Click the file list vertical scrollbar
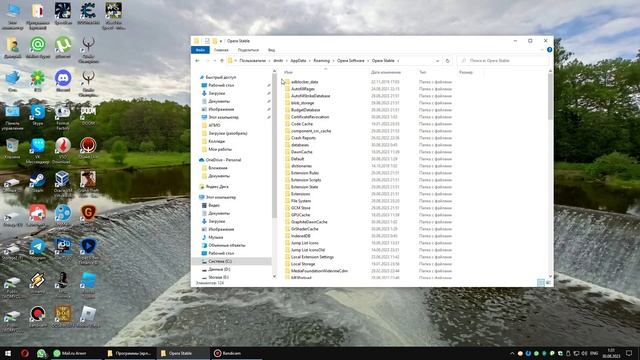Image resolution: width=640 pixels, height=360 pixels. 551,97
